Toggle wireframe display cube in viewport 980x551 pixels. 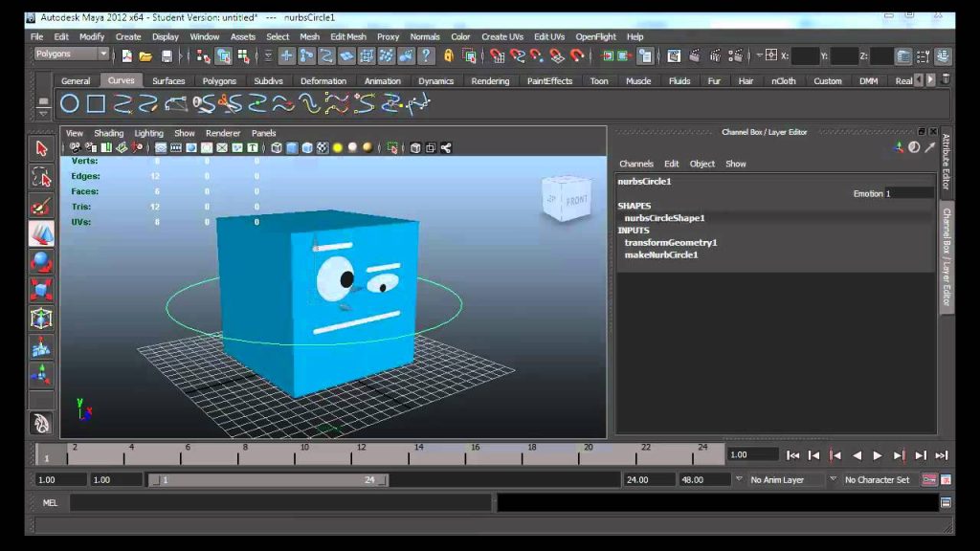click(277, 148)
